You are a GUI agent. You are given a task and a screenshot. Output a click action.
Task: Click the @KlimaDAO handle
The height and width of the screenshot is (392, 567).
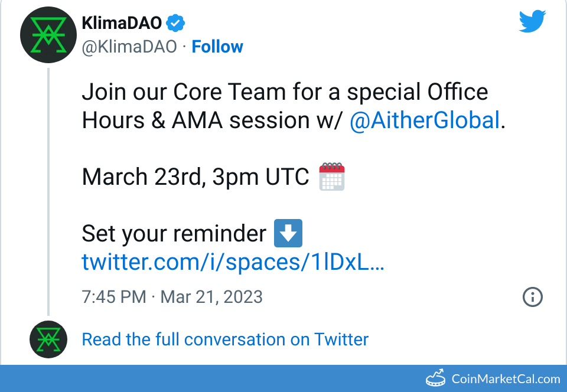129,47
